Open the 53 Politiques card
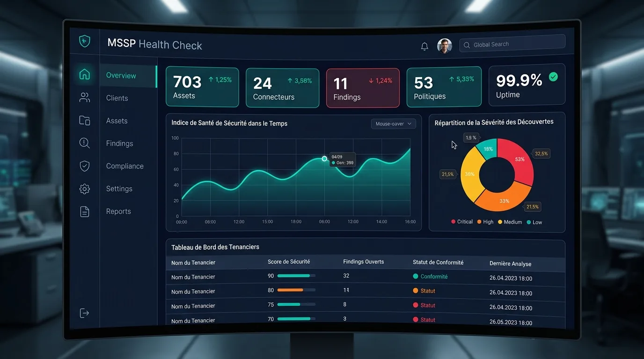Image resolution: width=644 pixels, height=359 pixels. 444,87
